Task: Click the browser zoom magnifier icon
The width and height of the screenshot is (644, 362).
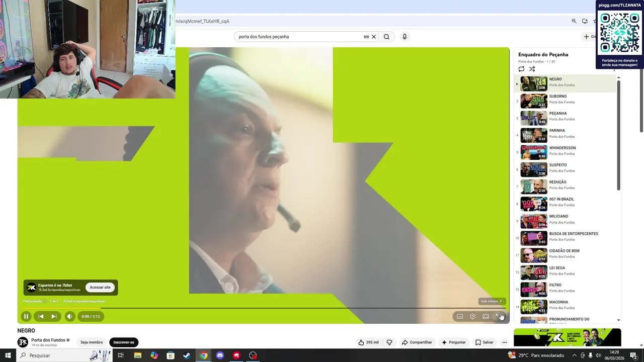Action: [x=574, y=21]
